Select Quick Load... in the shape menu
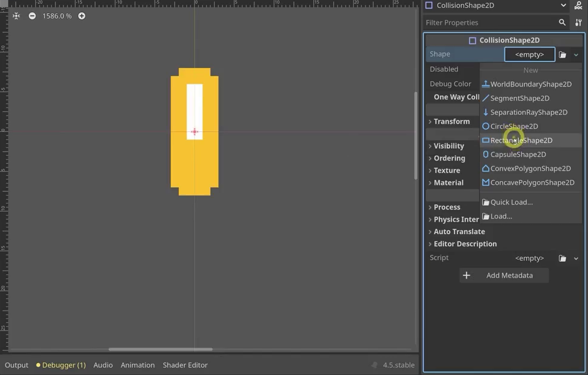 tap(531, 202)
